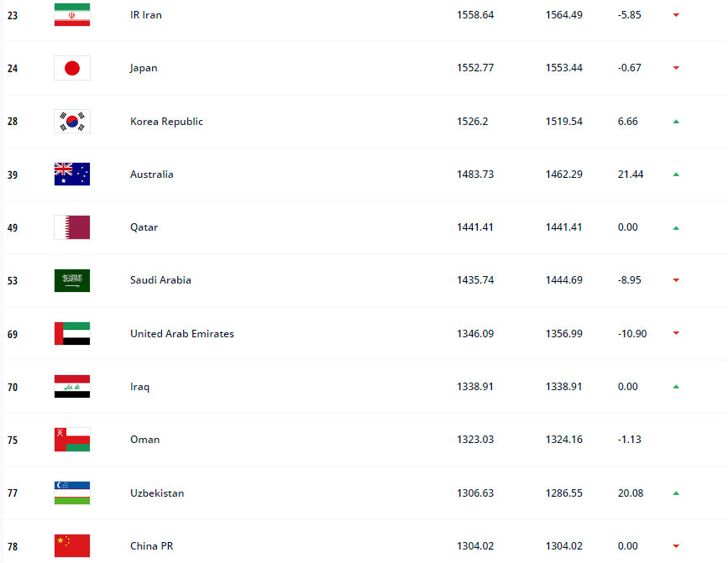
Task: Click the Qatar flag icon
Action: (71, 227)
